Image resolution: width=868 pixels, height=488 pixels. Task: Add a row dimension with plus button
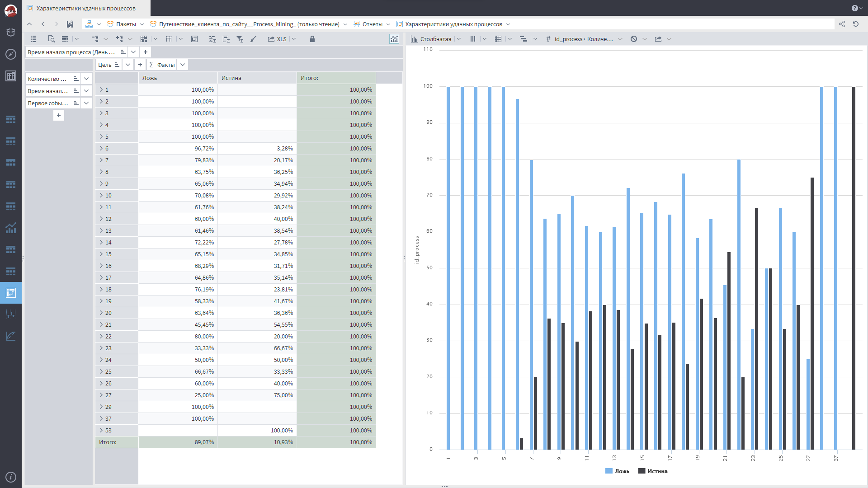[x=59, y=115]
